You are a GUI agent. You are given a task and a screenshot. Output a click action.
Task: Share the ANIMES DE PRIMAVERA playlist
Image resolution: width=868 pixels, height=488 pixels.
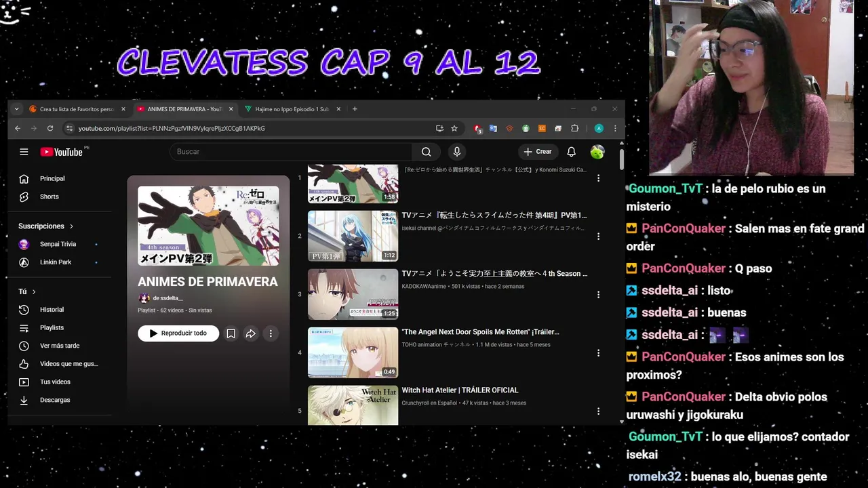coord(250,333)
